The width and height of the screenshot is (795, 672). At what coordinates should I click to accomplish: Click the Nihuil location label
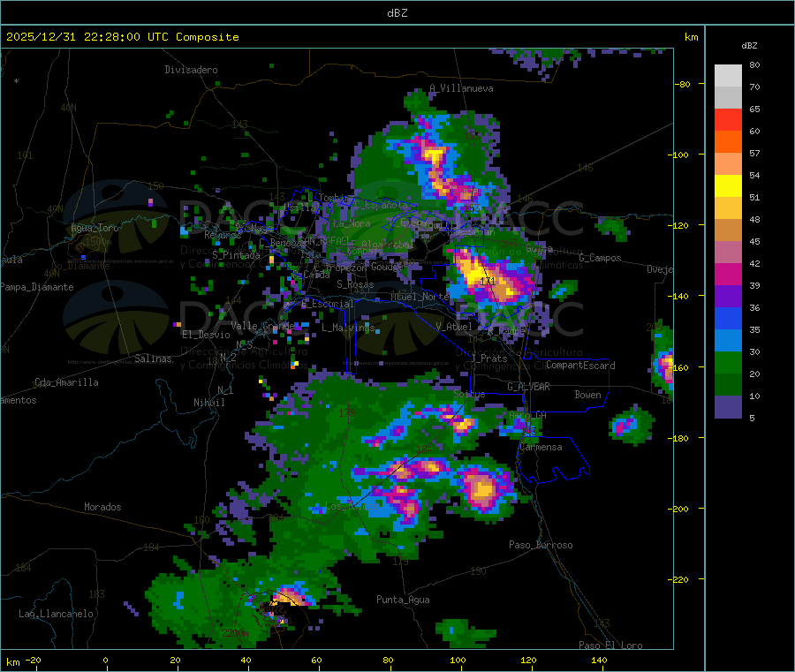208,403
